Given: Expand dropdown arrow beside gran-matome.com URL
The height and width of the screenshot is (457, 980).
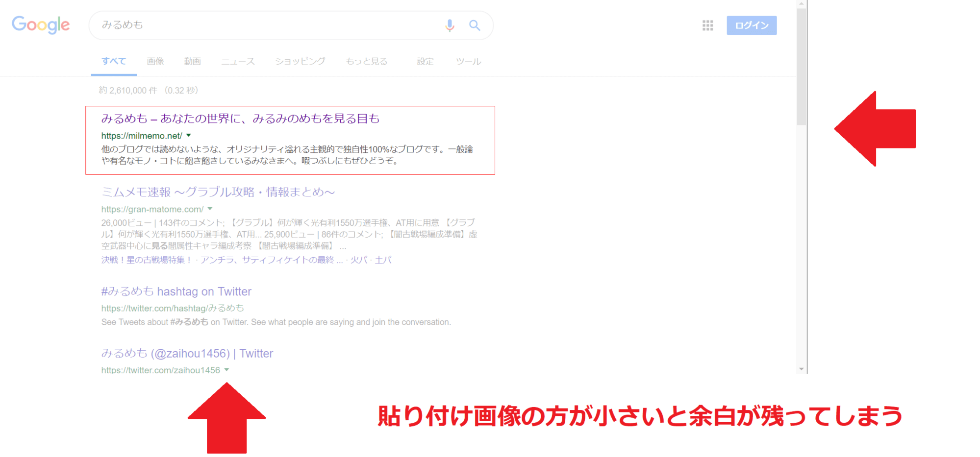Looking at the screenshot, I should 210,209.
